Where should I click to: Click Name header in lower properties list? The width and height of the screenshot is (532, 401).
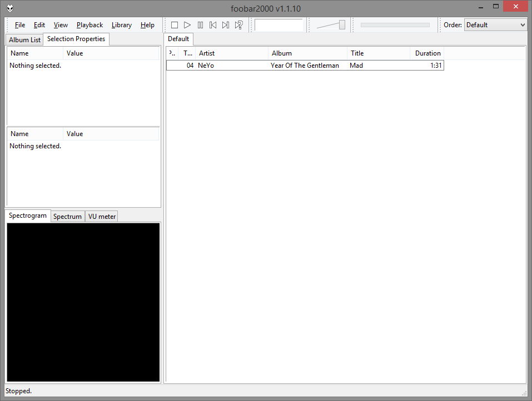tap(35, 134)
